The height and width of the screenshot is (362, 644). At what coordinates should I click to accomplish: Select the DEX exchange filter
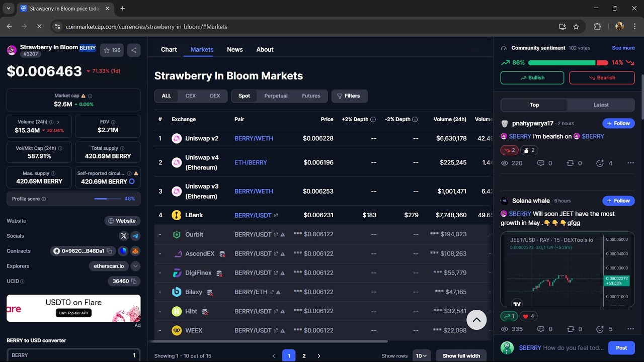tap(215, 96)
